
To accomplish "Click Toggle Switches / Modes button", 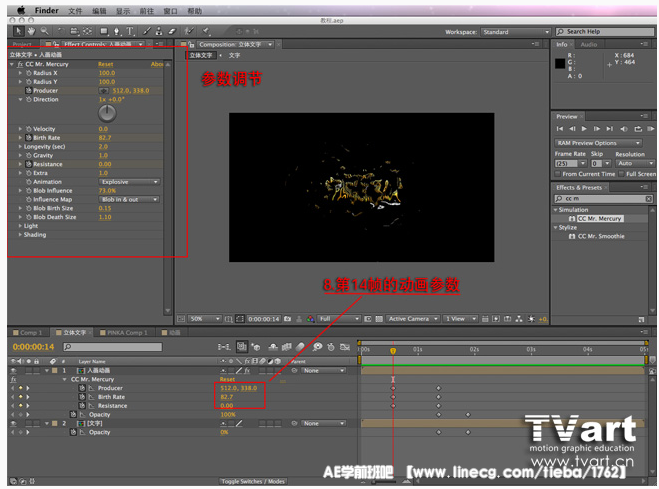I will point(253,481).
